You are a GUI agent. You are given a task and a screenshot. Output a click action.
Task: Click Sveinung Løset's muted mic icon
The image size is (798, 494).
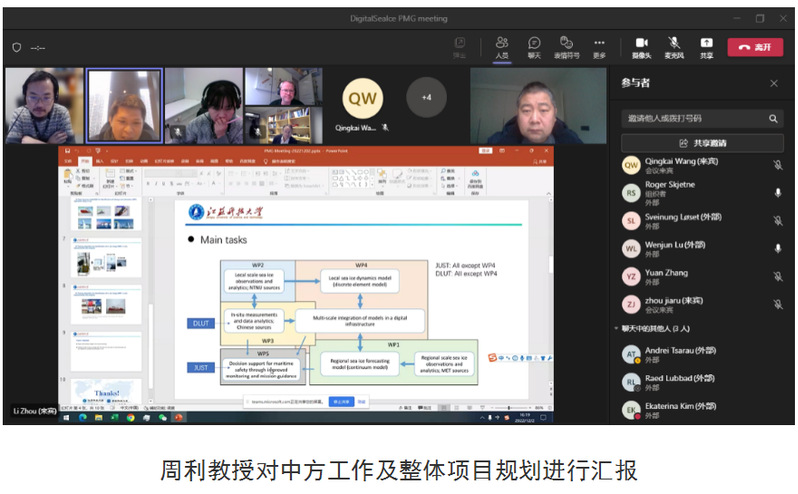[x=777, y=220]
